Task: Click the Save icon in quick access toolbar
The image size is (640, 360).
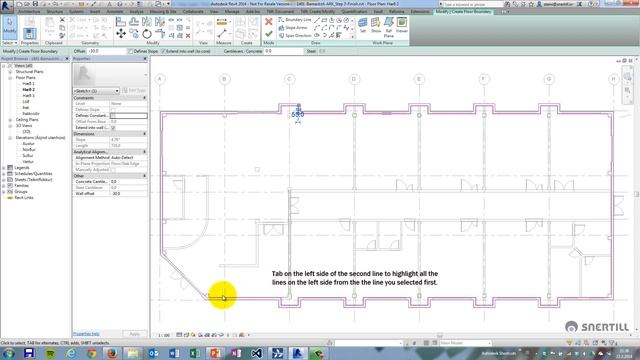Action: point(36,4)
